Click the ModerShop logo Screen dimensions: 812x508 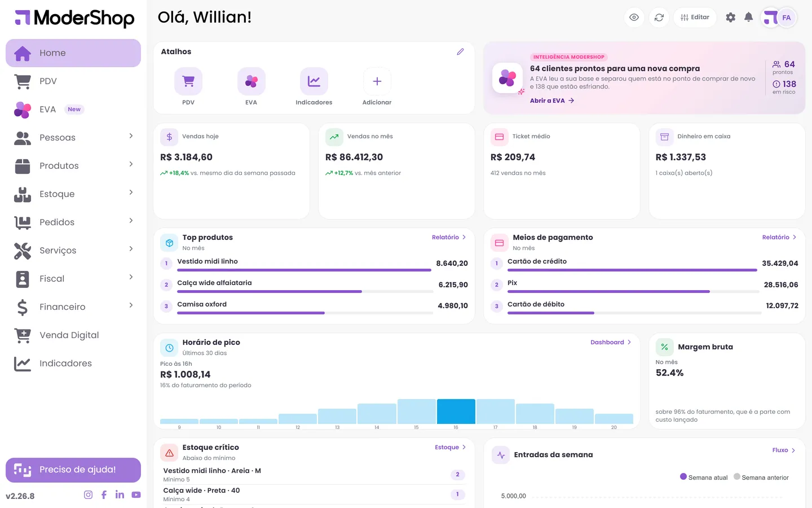[x=74, y=18]
